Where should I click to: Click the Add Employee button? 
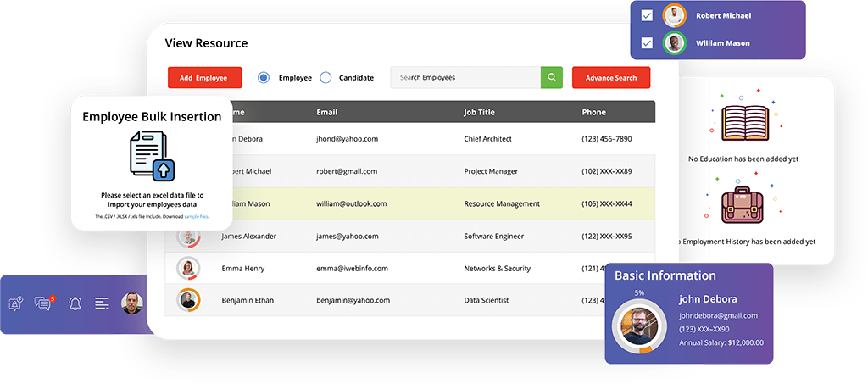point(205,77)
